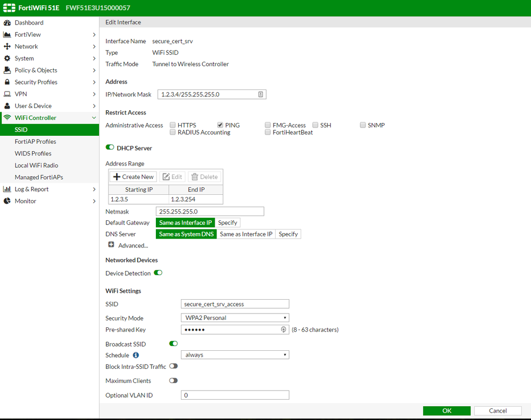This screenshot has width=531, height=420.
Task: Open the Schedule dropdown set to always
Action: coord(235,355)
